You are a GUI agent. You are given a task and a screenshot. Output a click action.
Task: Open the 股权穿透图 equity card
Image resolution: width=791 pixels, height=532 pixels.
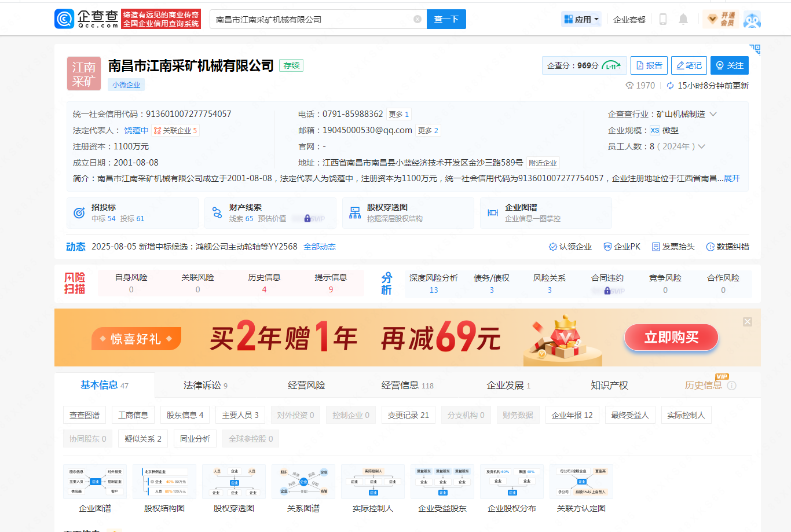pos(408,213)
